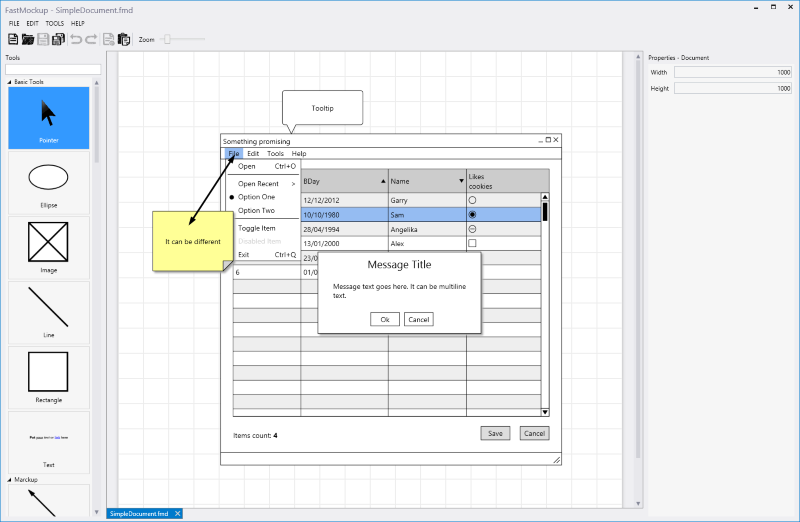Click Cancel in the message box

pos(419,319)
